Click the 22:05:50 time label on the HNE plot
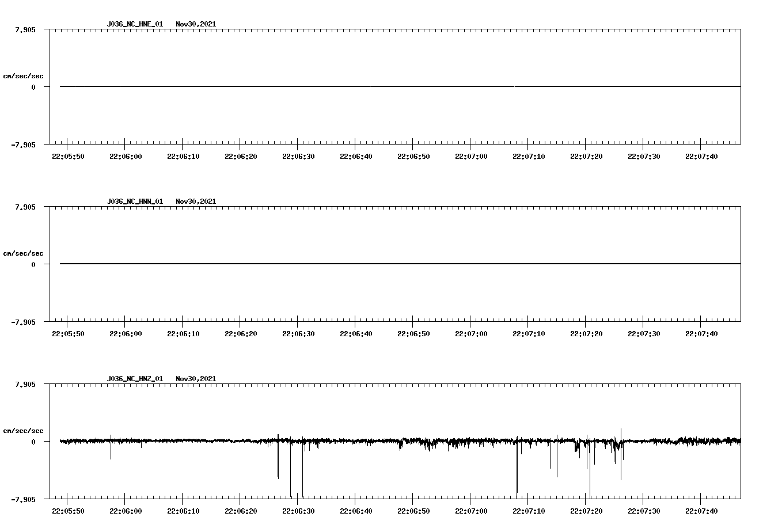This screenshot has width=782, height=532. pyautogui.click(x=68, y=157)
